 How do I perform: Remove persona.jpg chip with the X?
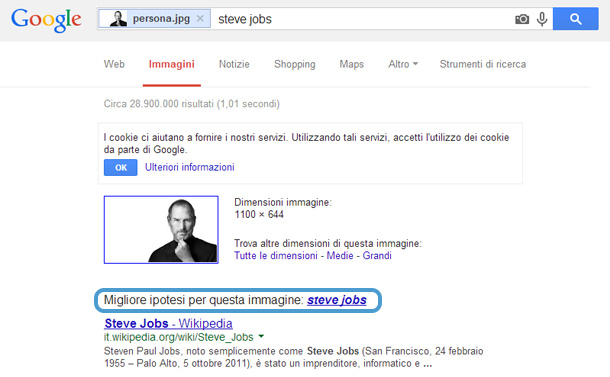(x=200, y=18)
